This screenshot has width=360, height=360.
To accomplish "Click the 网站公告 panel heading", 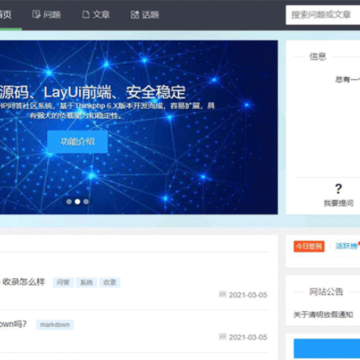I will [x=326, y=292].
